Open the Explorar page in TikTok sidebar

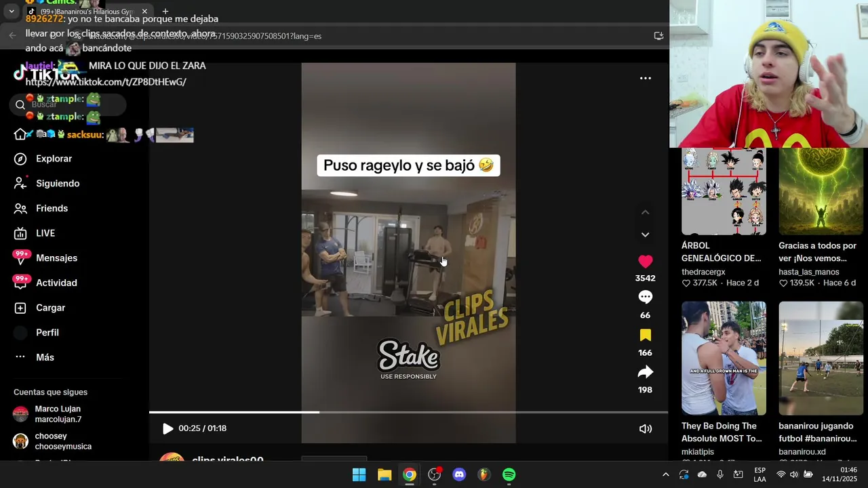coord(54,159)
